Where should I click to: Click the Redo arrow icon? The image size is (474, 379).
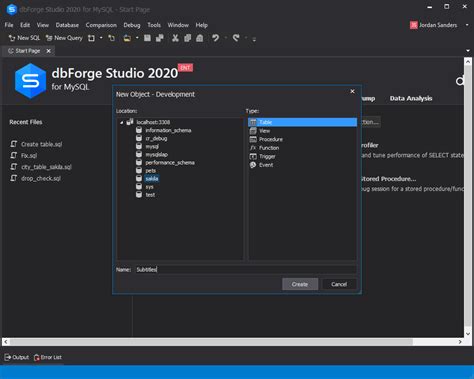(236, 38)
